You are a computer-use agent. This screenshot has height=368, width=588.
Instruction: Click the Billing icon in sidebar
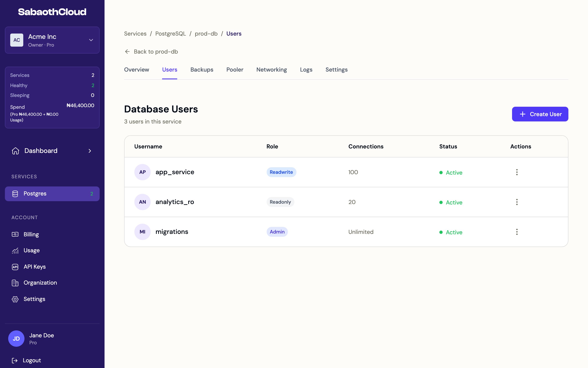(x=15, y=234)
